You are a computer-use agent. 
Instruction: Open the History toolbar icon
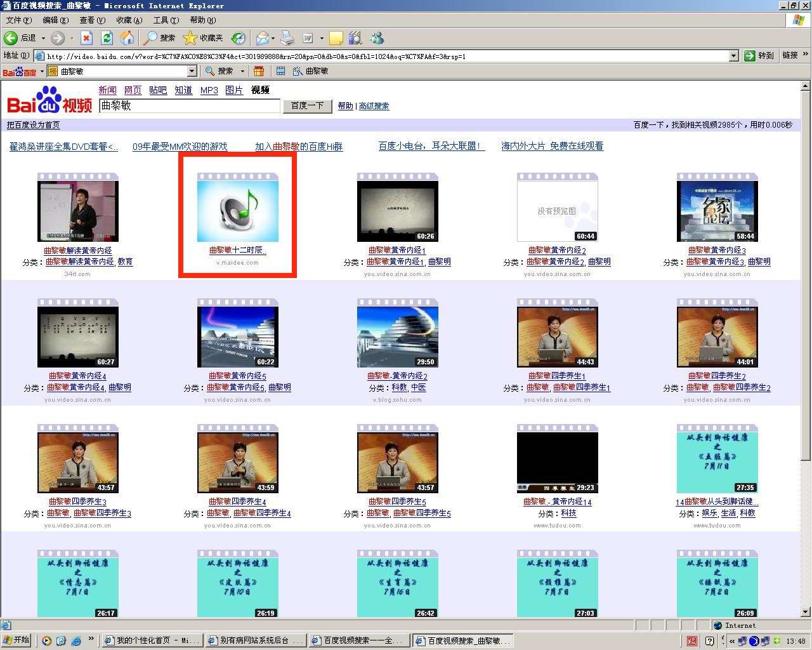click(x=238, y=38)
